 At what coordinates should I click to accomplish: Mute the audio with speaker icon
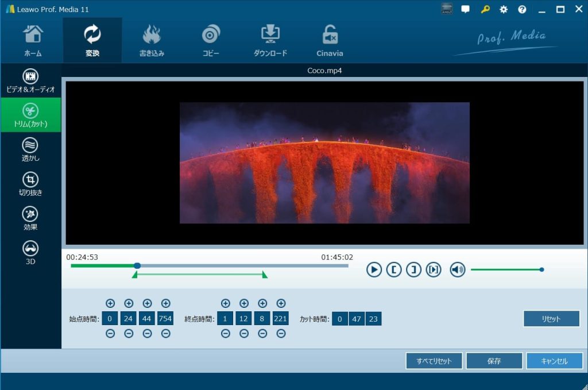[457, 269]
